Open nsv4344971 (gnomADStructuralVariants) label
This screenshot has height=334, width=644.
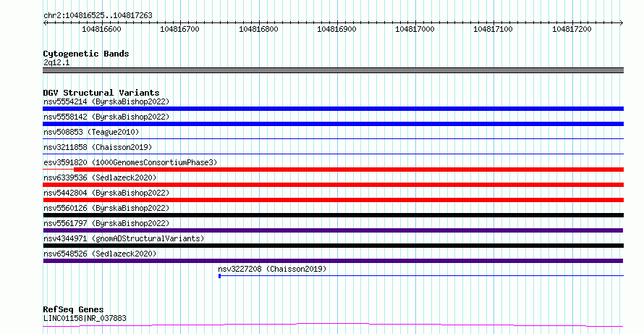click(x=124, y=238)
